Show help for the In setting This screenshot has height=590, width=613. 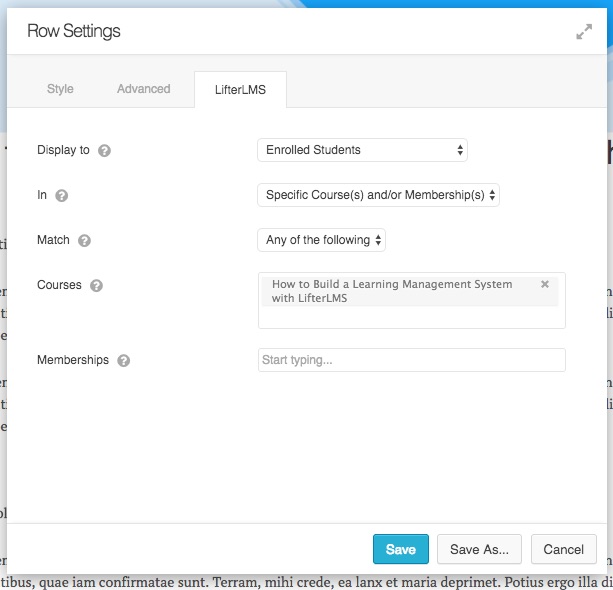(61, 195)
